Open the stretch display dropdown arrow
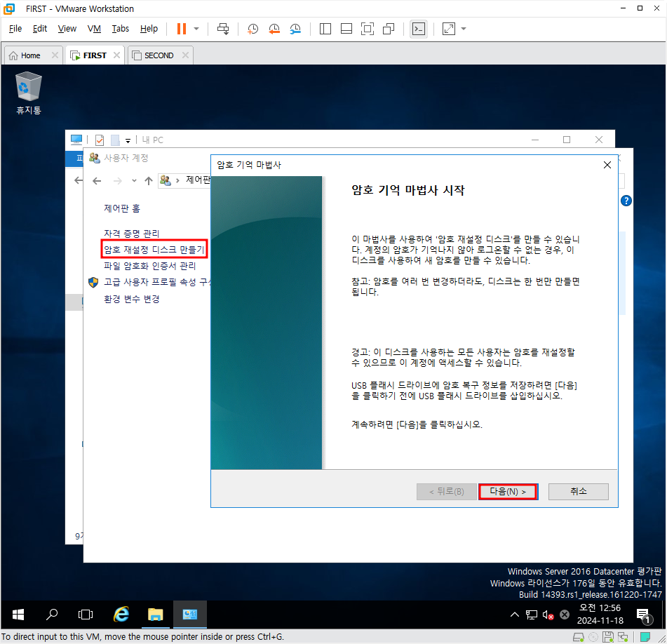The image size is (667, 644). pyautogui.click(x=464, y=29)
